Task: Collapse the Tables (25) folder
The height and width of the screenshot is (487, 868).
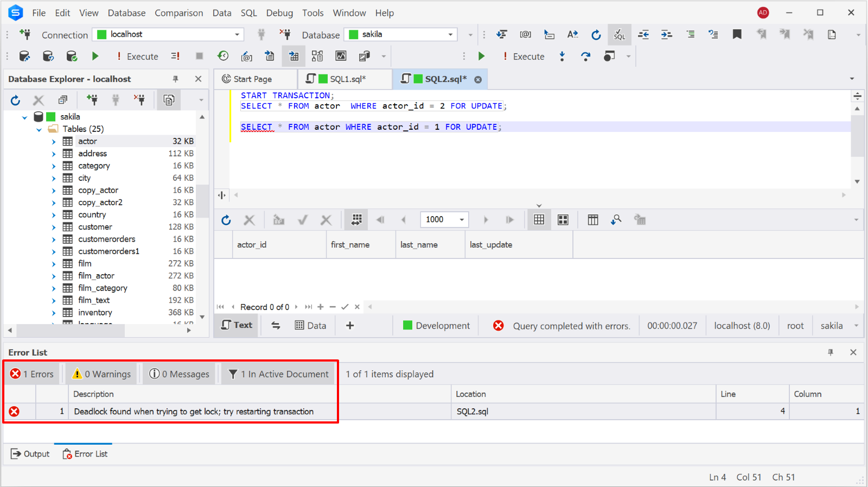Action: pos(39,130)
